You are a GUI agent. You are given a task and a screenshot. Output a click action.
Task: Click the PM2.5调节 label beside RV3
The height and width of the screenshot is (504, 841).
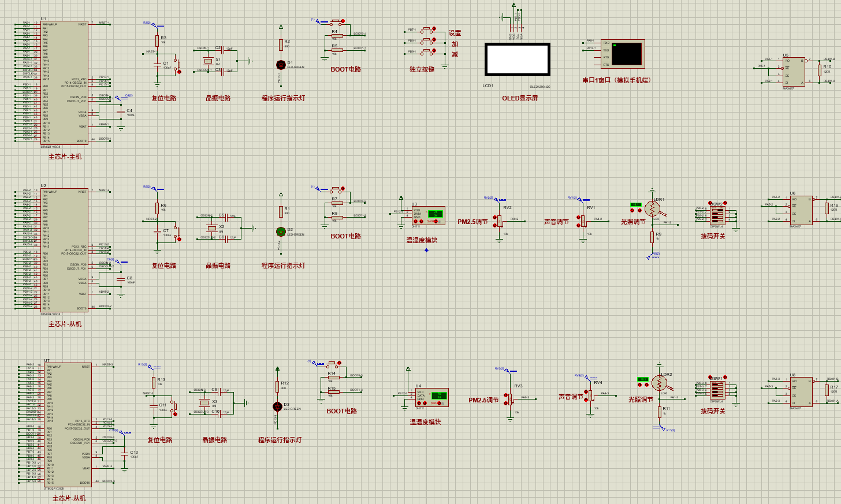click(x=483, y=400)
